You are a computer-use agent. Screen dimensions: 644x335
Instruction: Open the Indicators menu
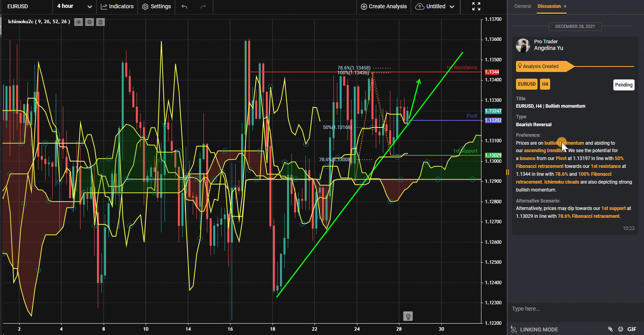point(117,6)
